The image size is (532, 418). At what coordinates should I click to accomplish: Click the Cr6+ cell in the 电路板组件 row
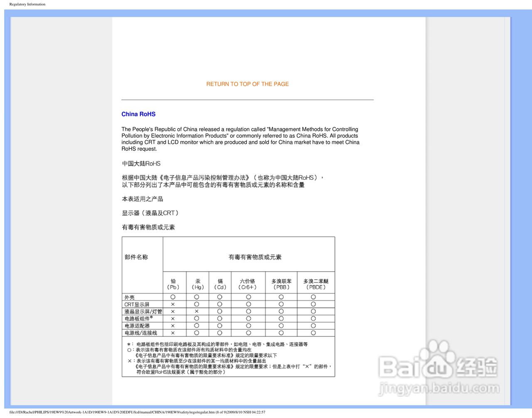pos(249,318)
